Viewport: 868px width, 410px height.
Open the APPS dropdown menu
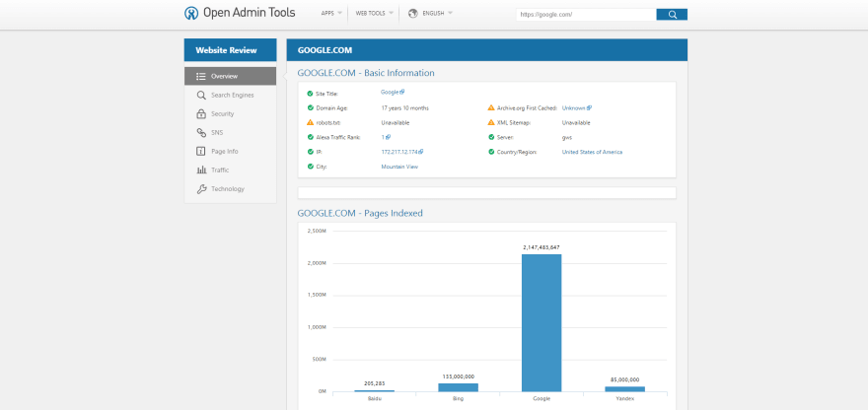click(x=331, y=13)
